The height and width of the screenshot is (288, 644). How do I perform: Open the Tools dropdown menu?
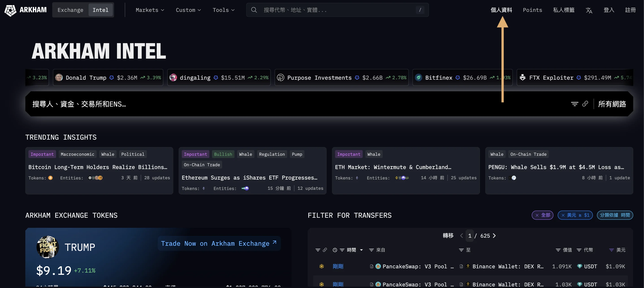pos(223,10)
